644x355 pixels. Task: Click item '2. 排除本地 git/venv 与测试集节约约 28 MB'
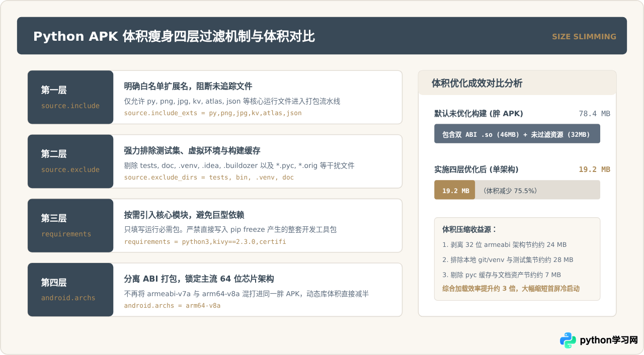tap(508, 259)
